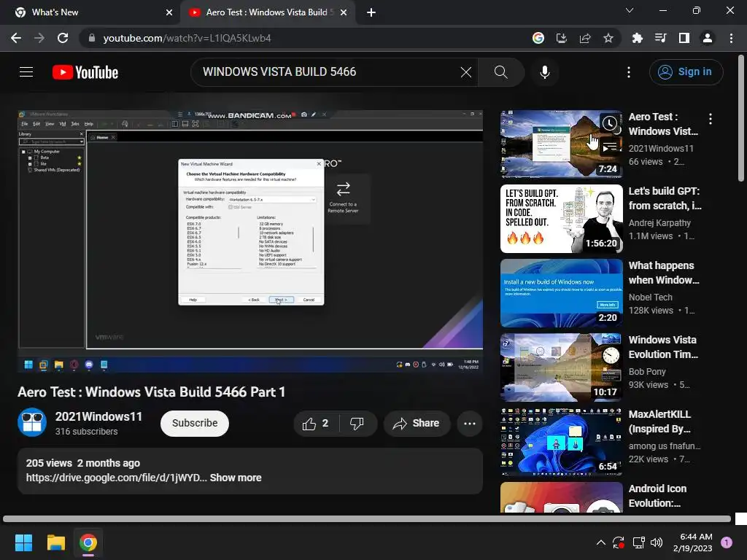Viewport: 747px width, 560px height.
Task: Start voice search with the microphone
Action: click(x=545, y=72)
